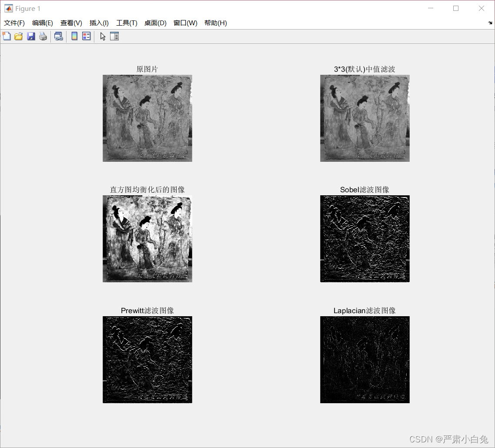Open the 窗口(W) menu

pyautogui.click(x=185, y=23)
